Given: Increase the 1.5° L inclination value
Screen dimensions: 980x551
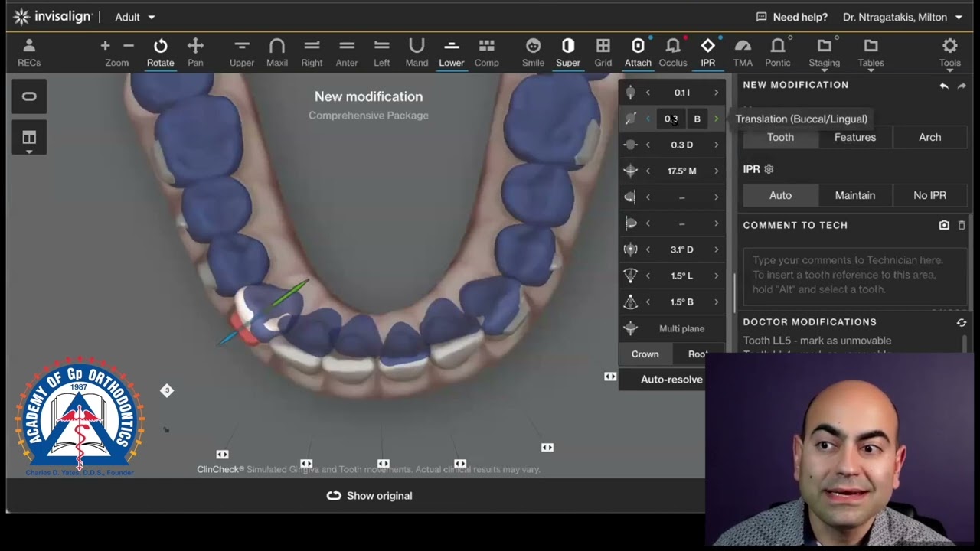Looking at the screenshot, I should (716, 275).
